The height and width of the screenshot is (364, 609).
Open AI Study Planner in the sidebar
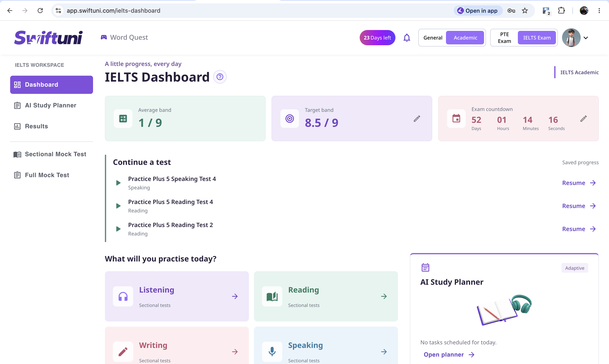coord(52,105)
